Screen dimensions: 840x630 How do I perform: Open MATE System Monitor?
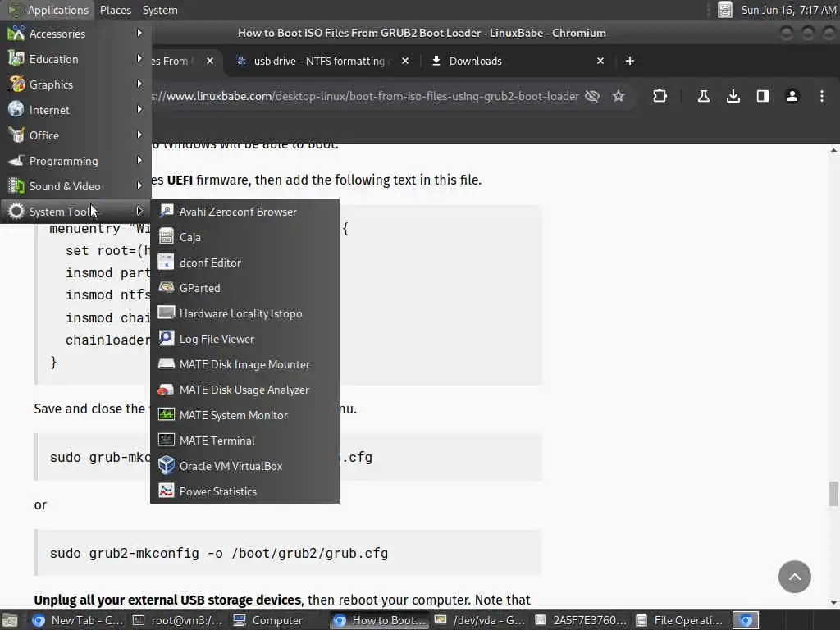pos(244,415)
